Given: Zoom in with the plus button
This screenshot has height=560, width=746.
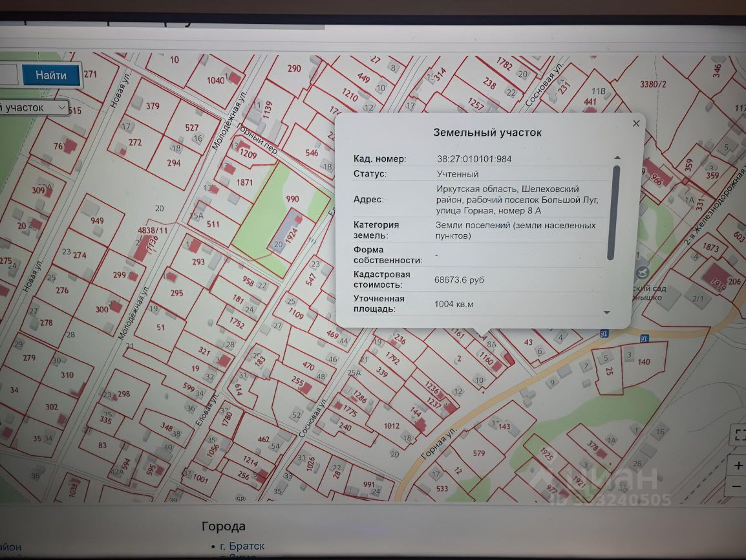Looking at the screenshot, I should pos(738,465).
